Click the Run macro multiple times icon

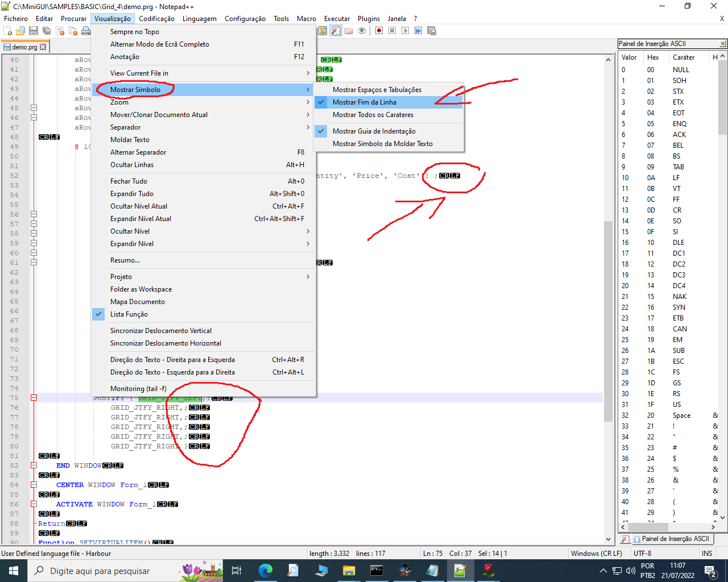[x=418, y=31]
